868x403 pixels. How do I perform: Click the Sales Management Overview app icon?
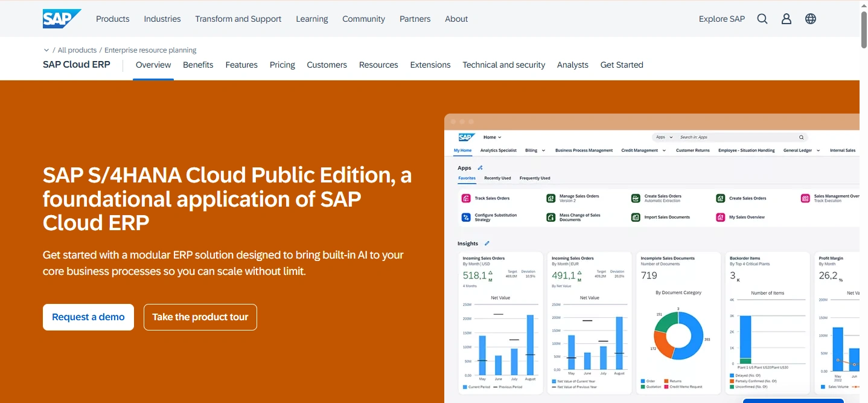805,198
